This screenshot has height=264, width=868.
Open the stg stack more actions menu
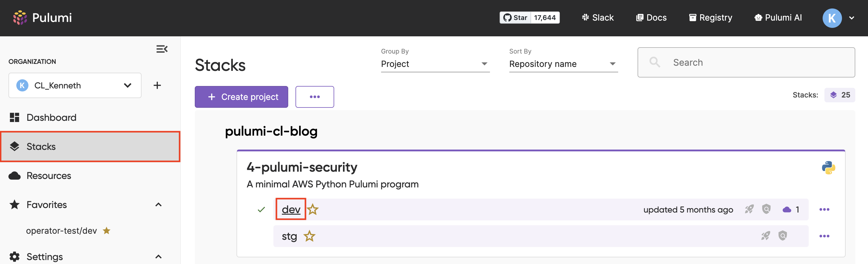pyautogui.click(x=824, y=236)
